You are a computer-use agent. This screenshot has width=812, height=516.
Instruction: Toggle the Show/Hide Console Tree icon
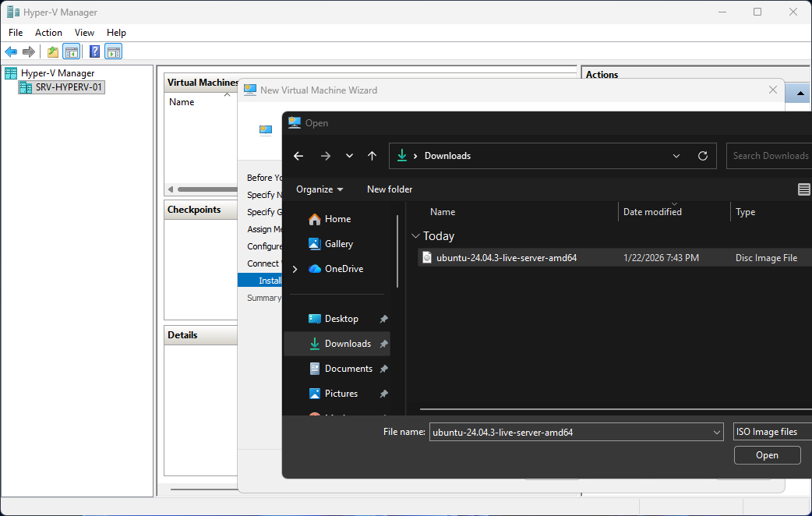click(x=71, y=52)
